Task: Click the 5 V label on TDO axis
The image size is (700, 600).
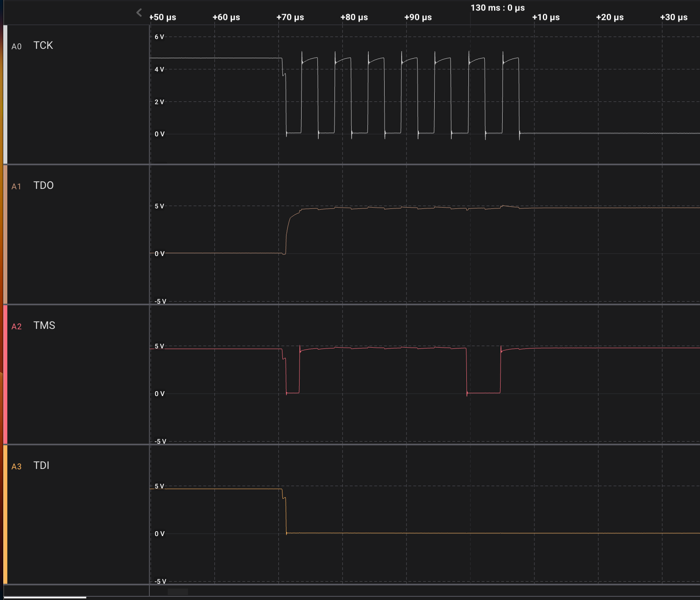Action: [160, 206]
